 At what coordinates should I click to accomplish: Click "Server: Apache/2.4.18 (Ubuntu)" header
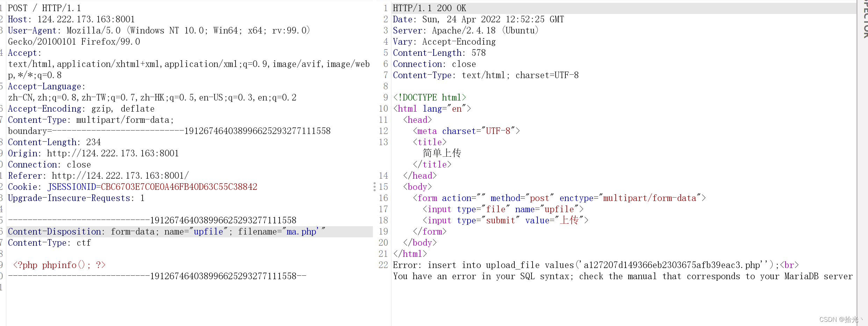pyautogui.click(x=466, y=30)
